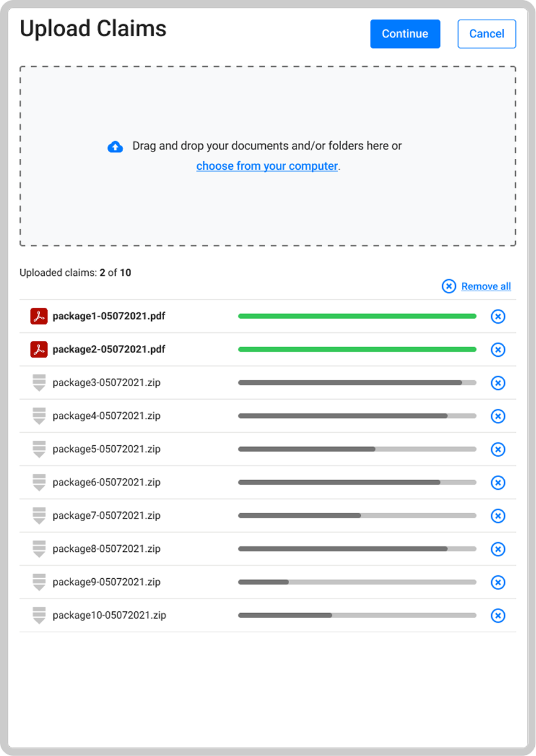Click the zip file icon for package9-05072021.zip

coord(39,582)
